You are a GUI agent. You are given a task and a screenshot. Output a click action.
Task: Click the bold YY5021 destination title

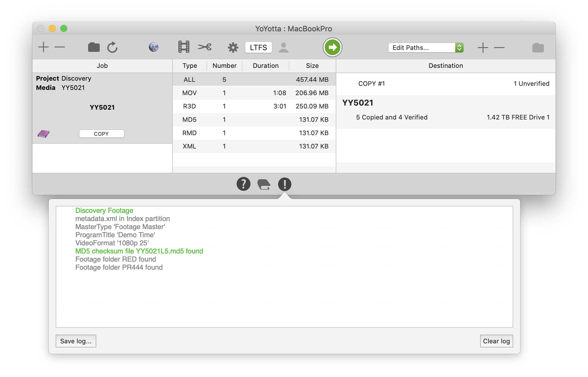(x=357, y=103)
